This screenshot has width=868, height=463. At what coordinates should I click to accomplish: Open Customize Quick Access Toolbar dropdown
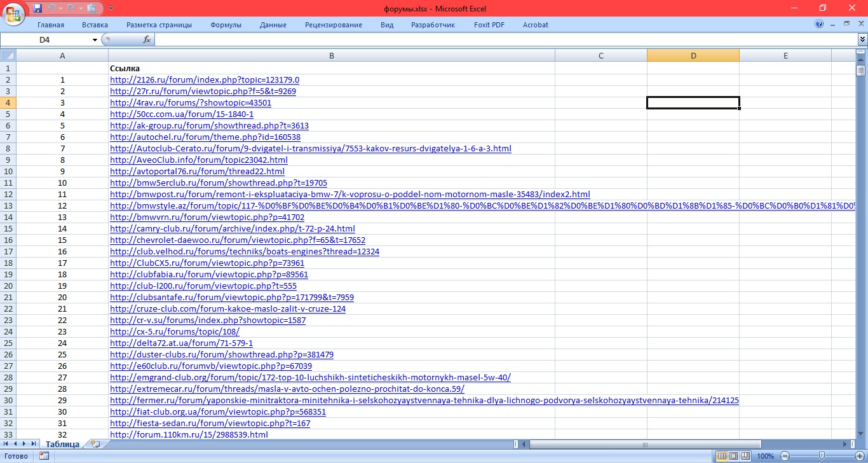point(111,8)
